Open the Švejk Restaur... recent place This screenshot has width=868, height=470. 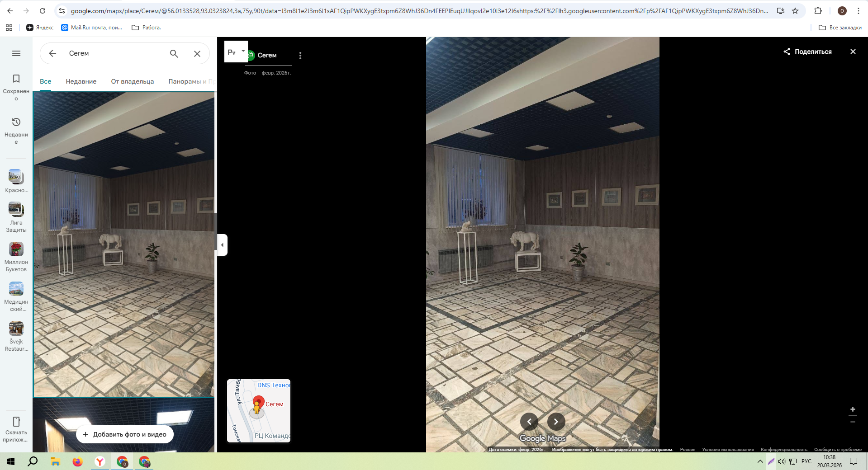(x=16, y=336)
